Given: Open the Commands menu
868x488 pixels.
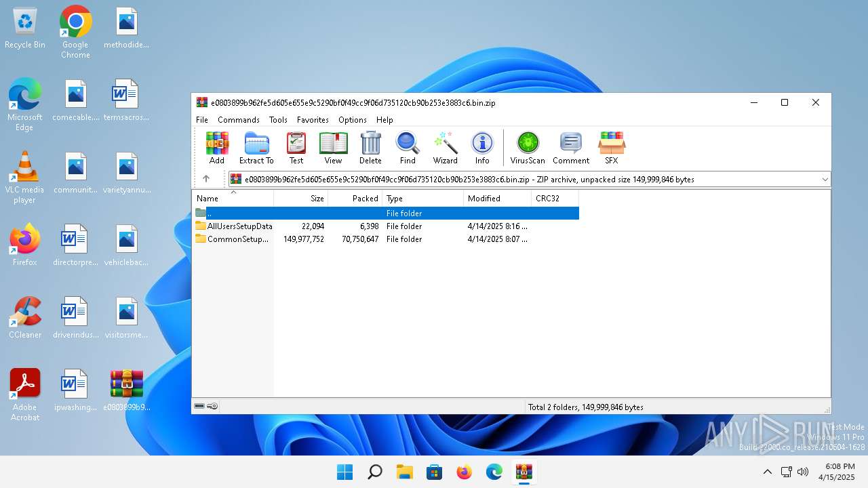Looking at the screenshot, I should 239,120.
